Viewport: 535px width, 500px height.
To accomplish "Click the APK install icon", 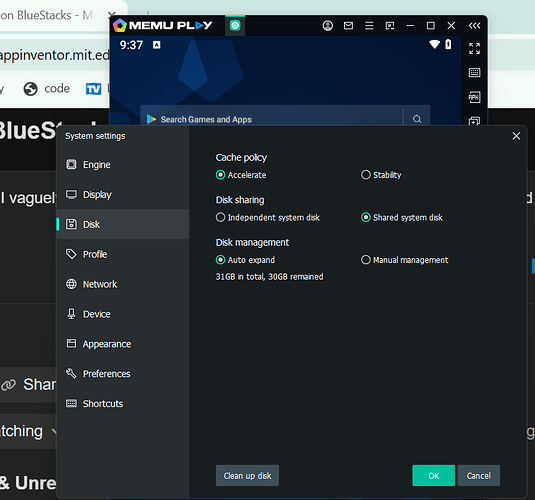I will pos(474,97).
